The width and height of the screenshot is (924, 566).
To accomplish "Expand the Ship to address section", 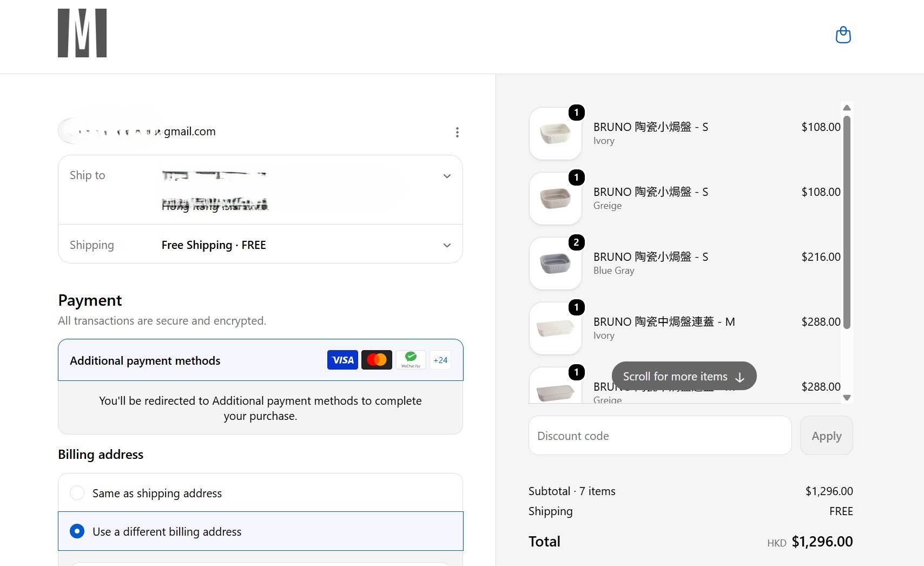I will click(447, 176).
